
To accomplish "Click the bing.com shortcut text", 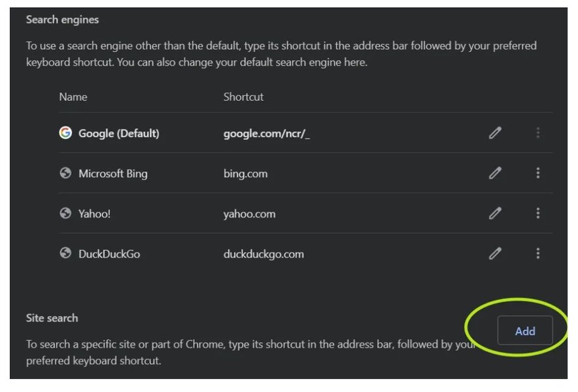I will (x=245, y=174).
